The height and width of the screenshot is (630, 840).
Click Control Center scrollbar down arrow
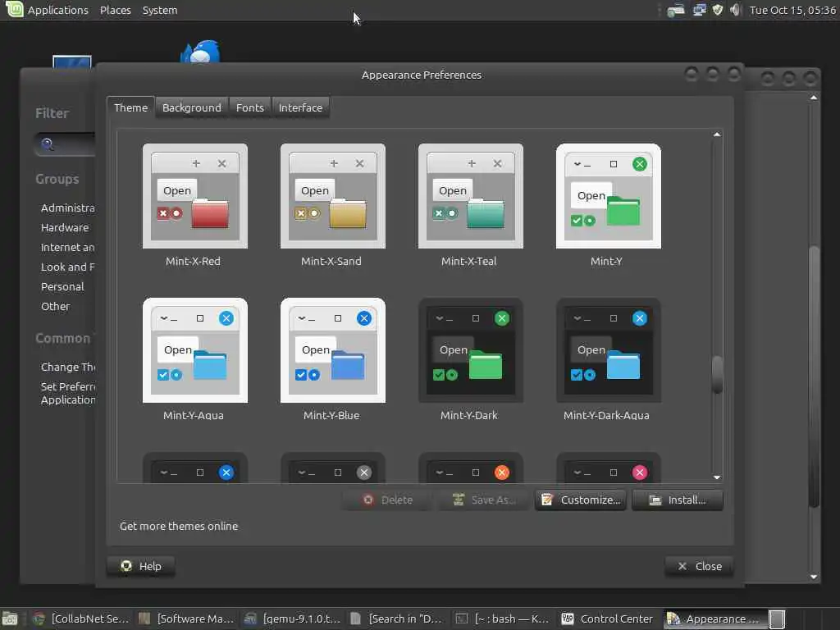pos(814,577)
